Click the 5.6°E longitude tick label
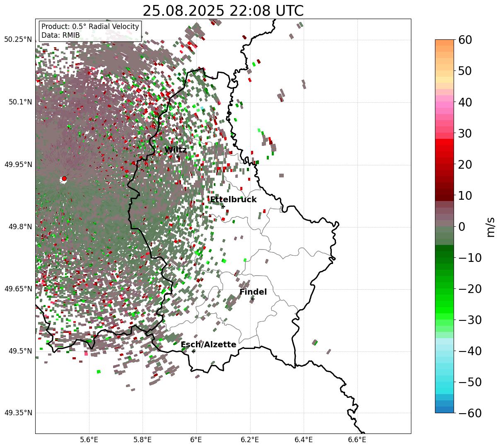Image resolution: width=500 pixels, height=448 pixels. point(89,440)
